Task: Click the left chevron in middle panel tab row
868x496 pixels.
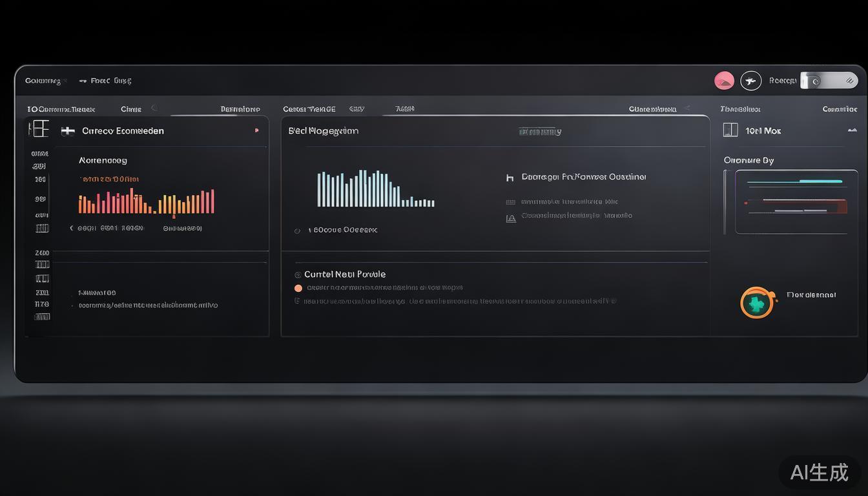Action: [x=687, y=108]
